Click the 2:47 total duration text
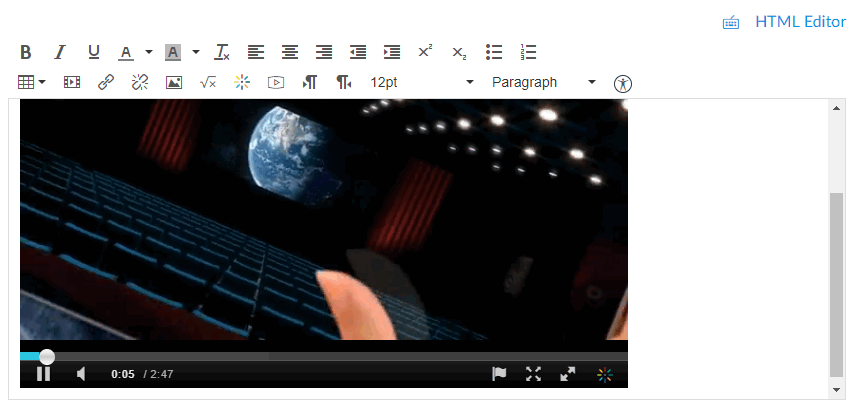861x403 pixels. (162, 374)
